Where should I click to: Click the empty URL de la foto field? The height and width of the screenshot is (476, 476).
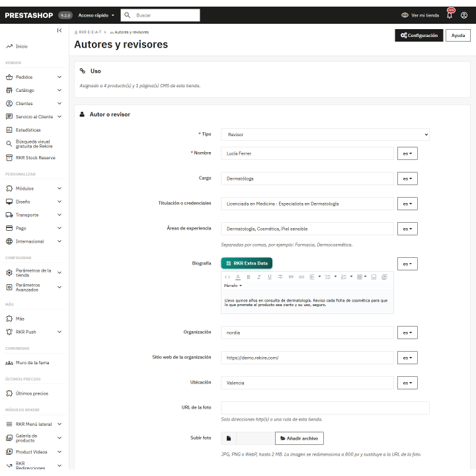[325, 408]
